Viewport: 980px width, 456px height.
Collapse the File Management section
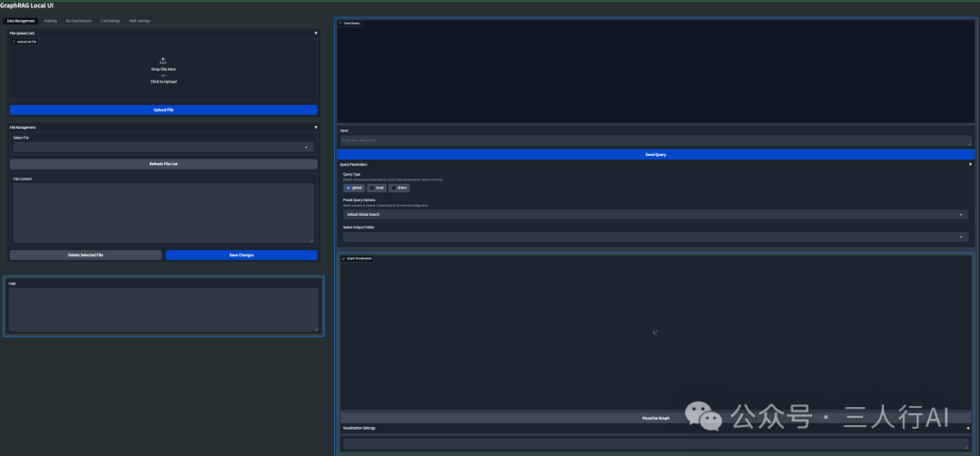pos(316,128)
